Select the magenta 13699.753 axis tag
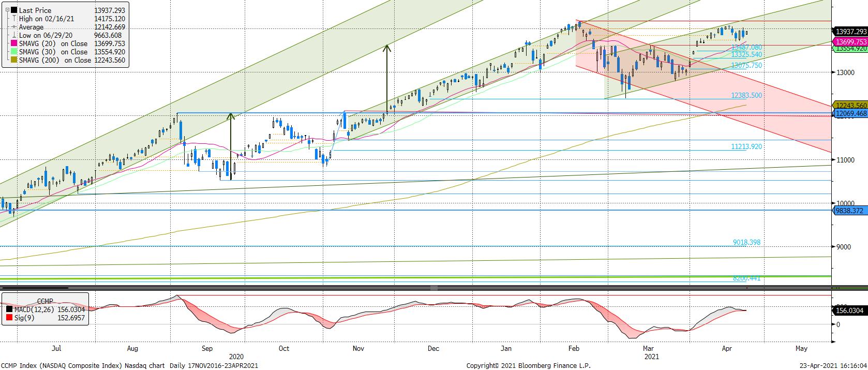 (x=850, y=41)
